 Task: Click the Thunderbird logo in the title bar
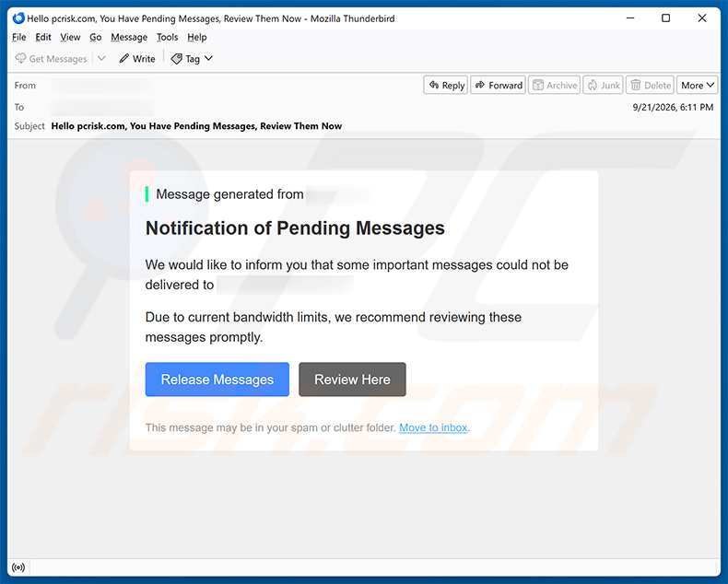[18, 18]
